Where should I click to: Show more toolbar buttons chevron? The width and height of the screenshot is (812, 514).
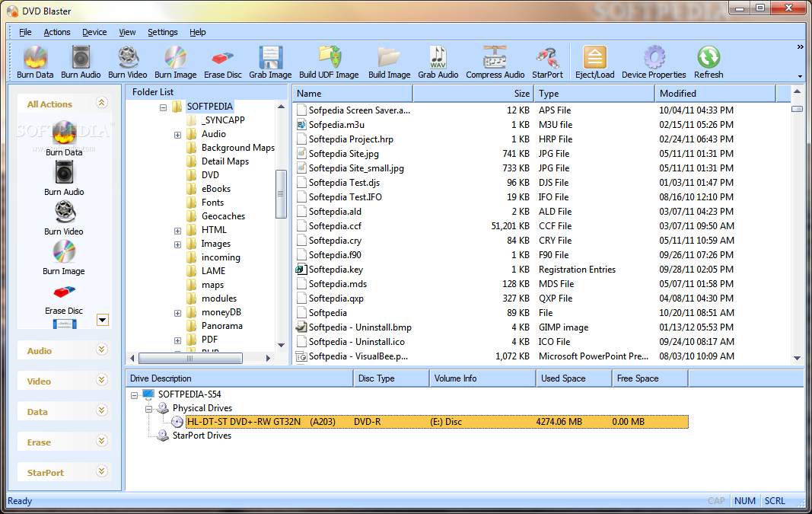coord(800,47)
